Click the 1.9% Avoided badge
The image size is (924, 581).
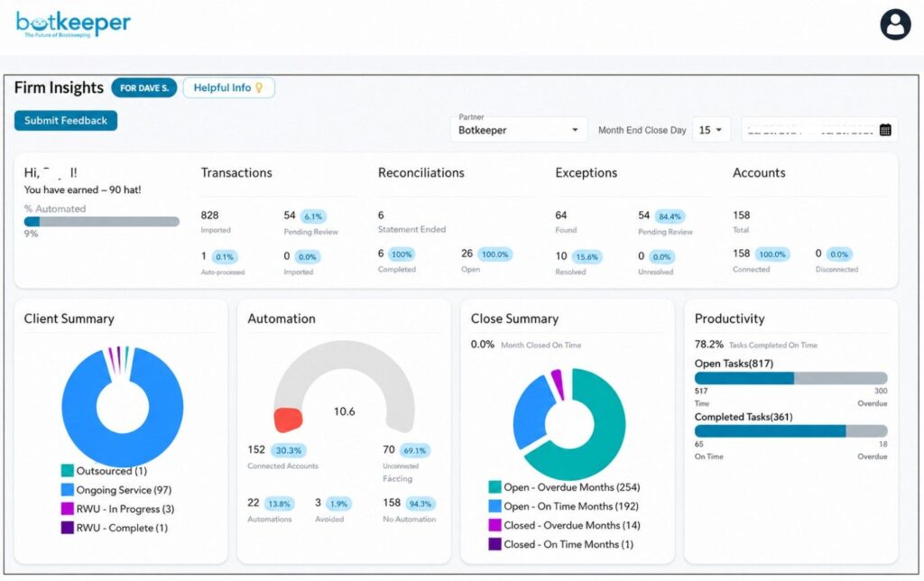pyautogui.click(x=338, y=503)
